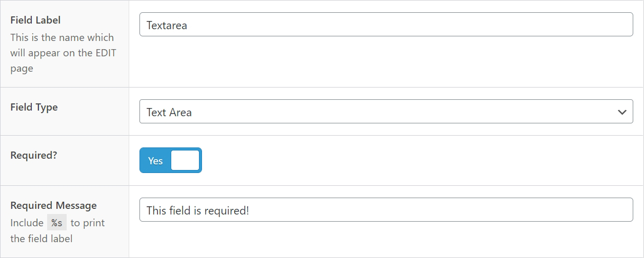This screenshot has height=258, width=644.
Task: Click the Required? heading
Action: pos(34,155)
